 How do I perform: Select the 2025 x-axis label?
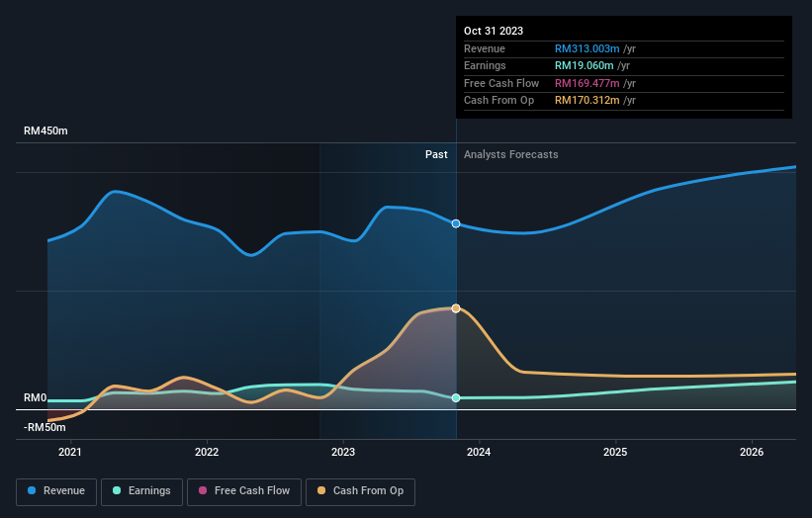point(615,452)
